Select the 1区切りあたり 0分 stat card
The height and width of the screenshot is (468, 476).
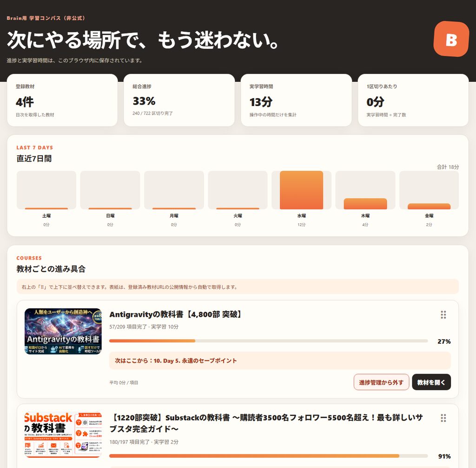click(413, 100)
